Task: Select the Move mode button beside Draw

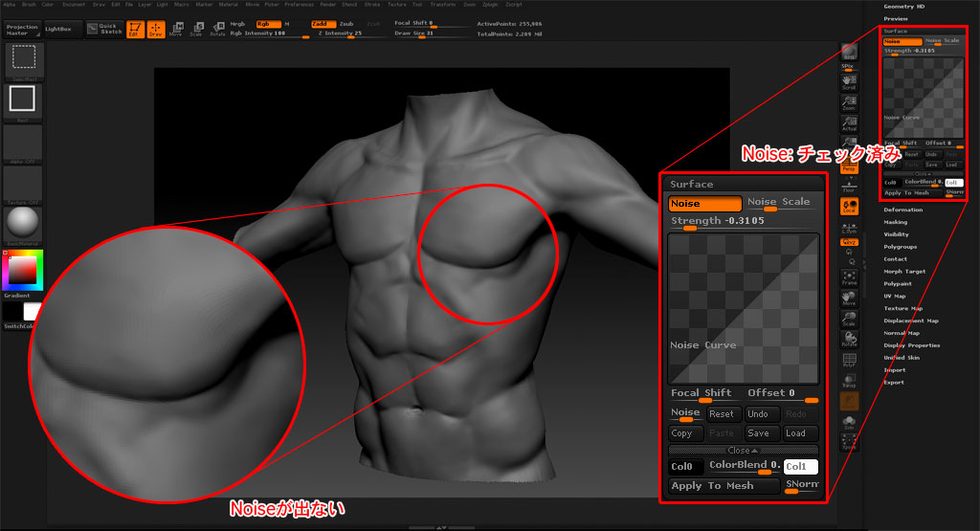Action: pos(176,30)
